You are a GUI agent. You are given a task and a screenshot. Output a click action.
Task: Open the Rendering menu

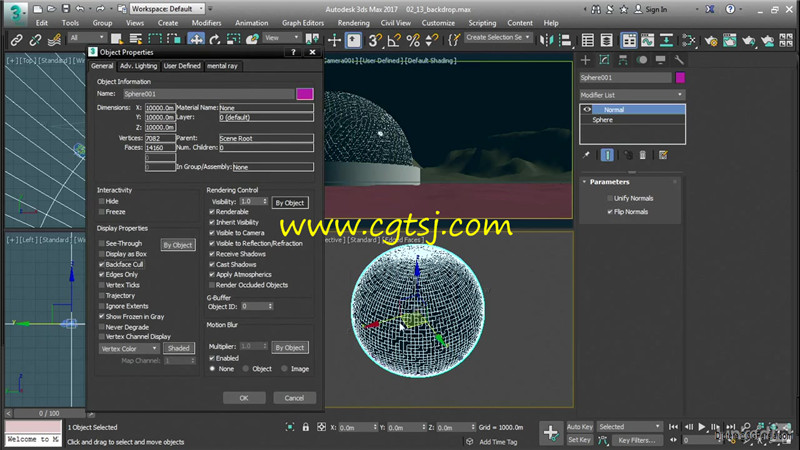pyautogui.click(x=353, y=23)
